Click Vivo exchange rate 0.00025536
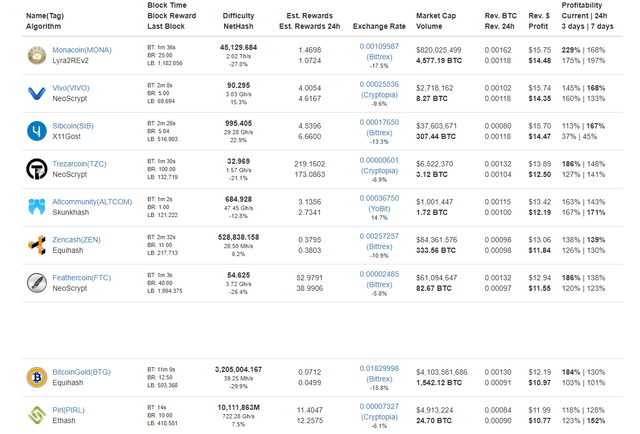The width and height of the screenshot is (640, 434). coord(379,84)
